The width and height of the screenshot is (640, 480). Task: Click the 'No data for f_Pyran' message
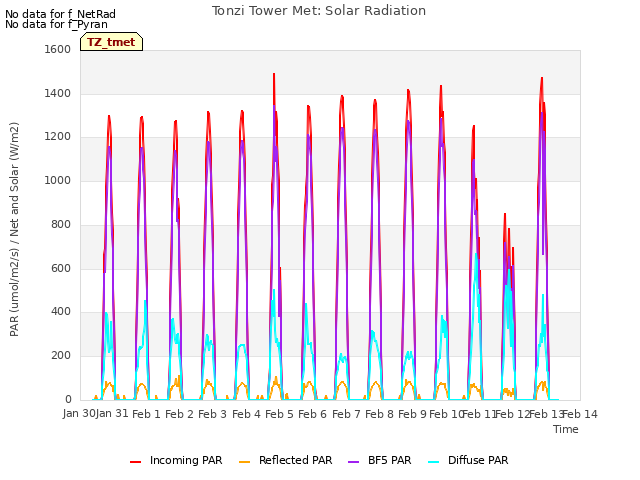pyautogui.click(x=56, y=24)
